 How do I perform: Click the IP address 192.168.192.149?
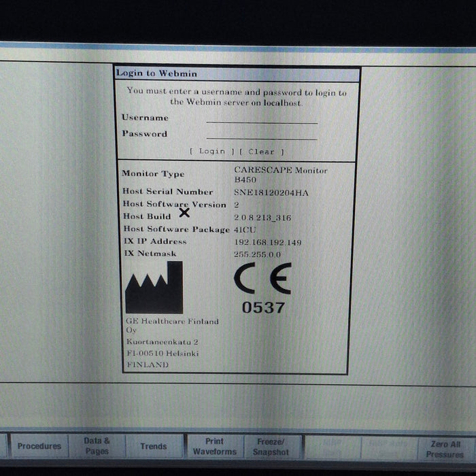(268, 242)
